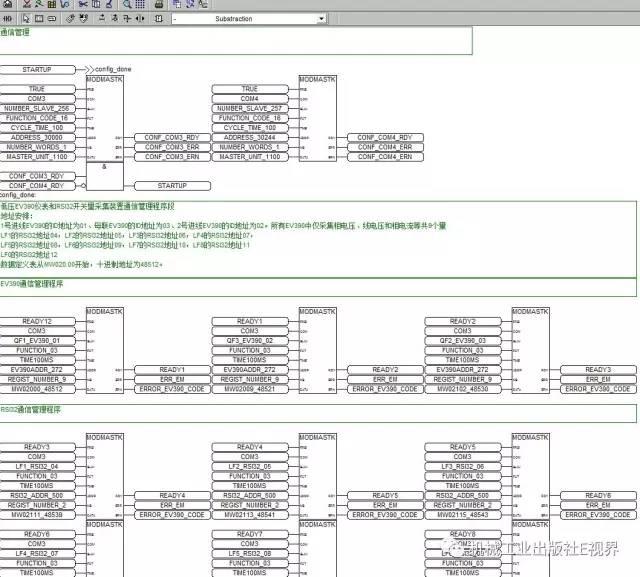Select input MW02111_48539
Screen dimensions: 640x577
point(37,515)
